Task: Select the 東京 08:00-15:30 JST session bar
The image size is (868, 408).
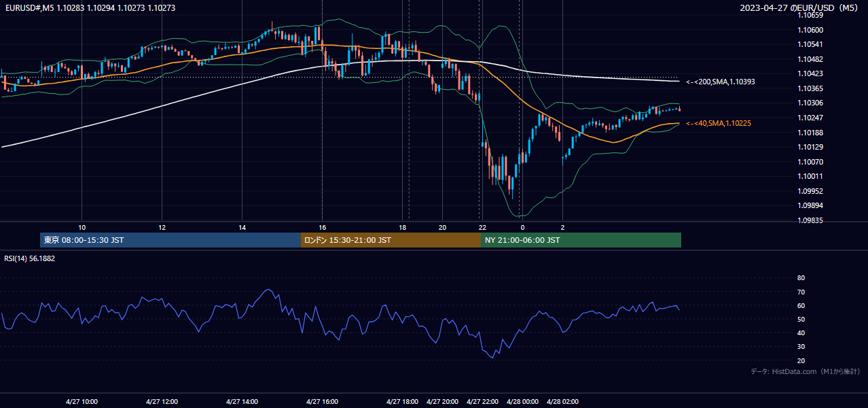Action: click(170, 240)
